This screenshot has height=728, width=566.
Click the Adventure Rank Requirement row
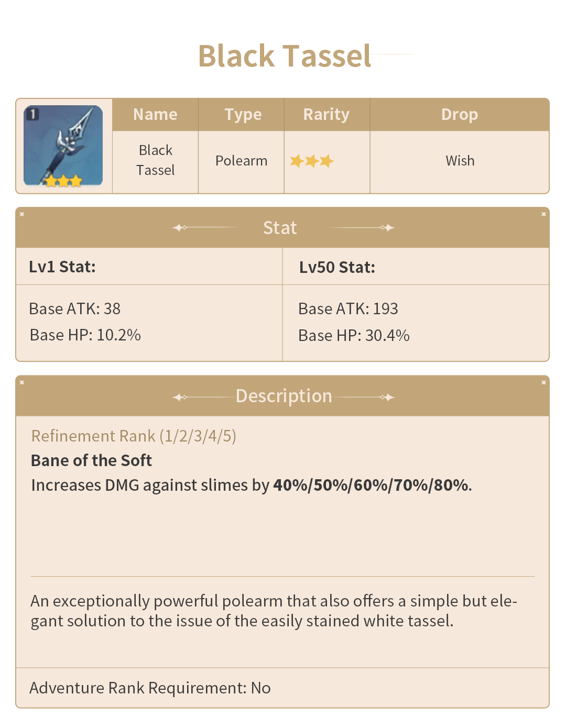pyautogui.click(x=150, y=688)
